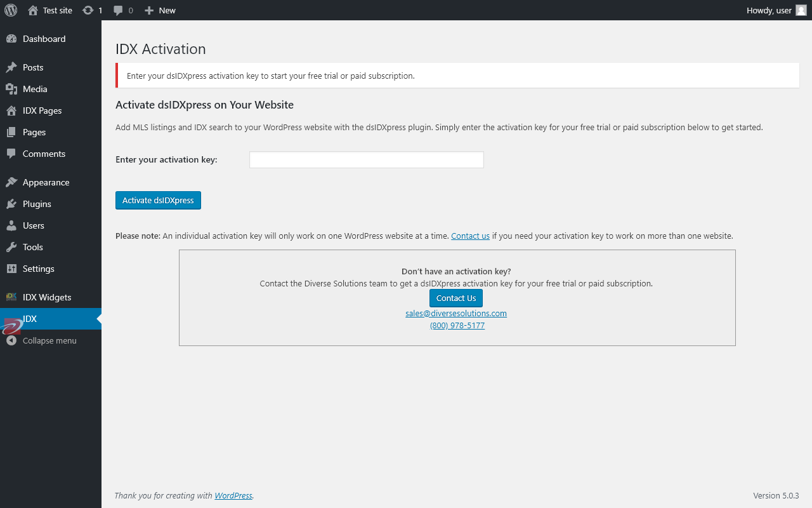Click the Plugins plug icon

click(11, 204)
